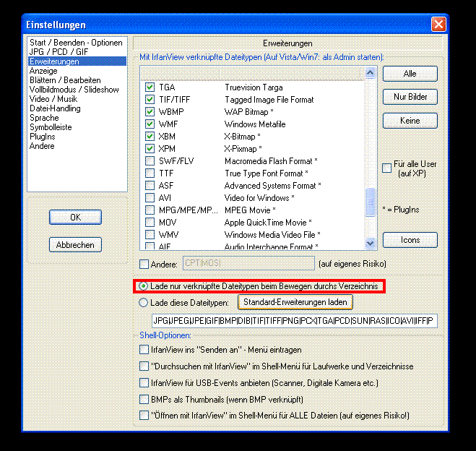The width and height of the screenshot is (476, 451).
Task: Check 'IrfanView ins Senden an-Menü eintragen'
Action: 144,350
